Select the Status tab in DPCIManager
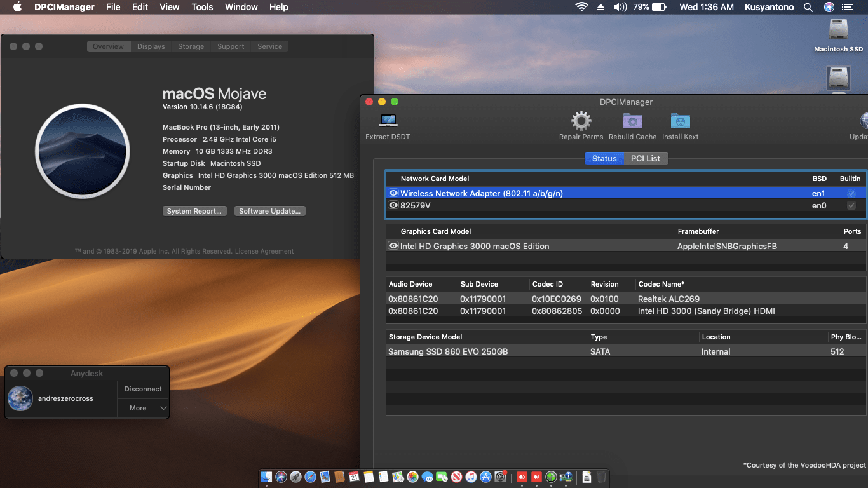Screen dimensions: 868x488 604,158
